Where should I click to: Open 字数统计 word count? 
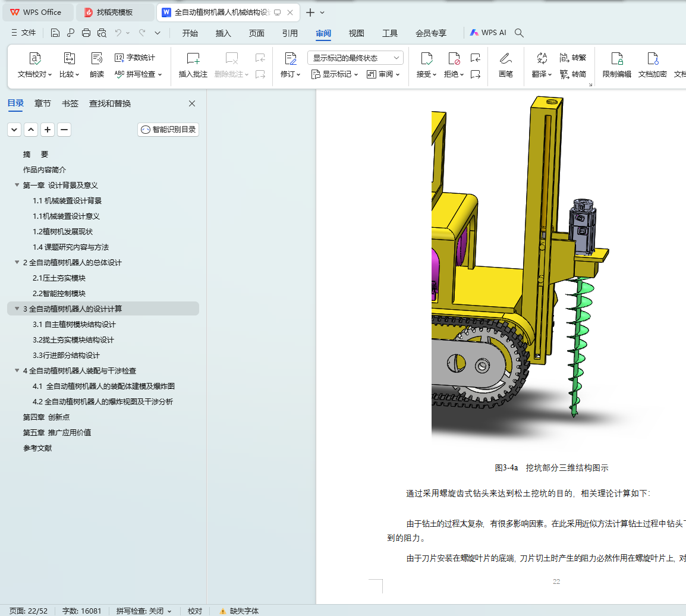tap(135, 58)
